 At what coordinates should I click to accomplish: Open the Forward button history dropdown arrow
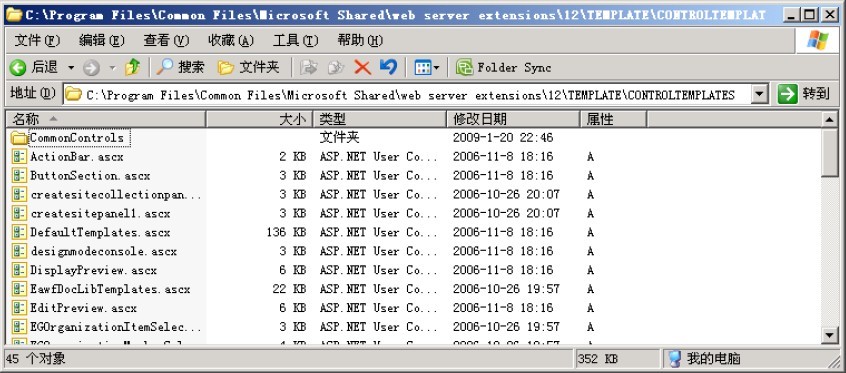113,67
